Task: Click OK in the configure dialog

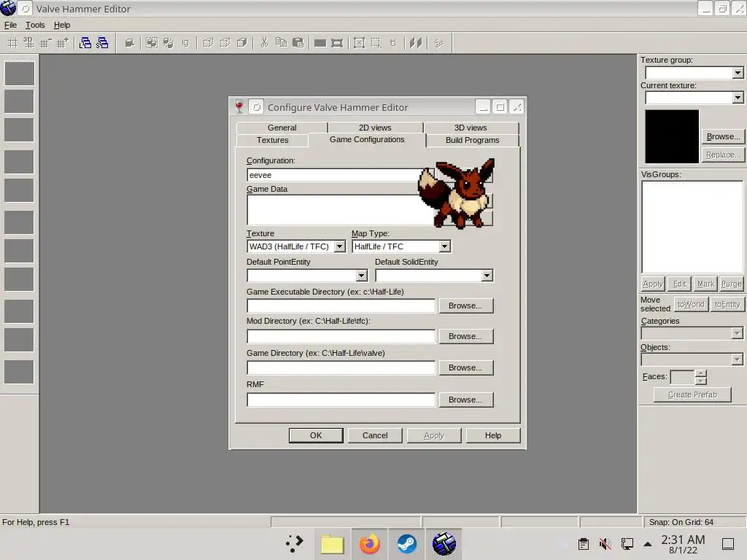Action: pyautogui.click(x=316, y=435)
